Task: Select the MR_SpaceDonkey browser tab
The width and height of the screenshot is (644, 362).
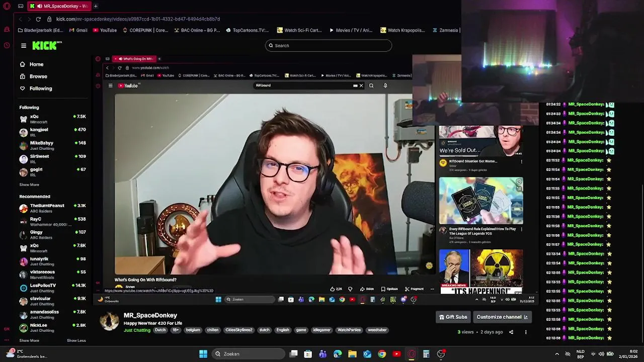Action: [x=59, y=6]
